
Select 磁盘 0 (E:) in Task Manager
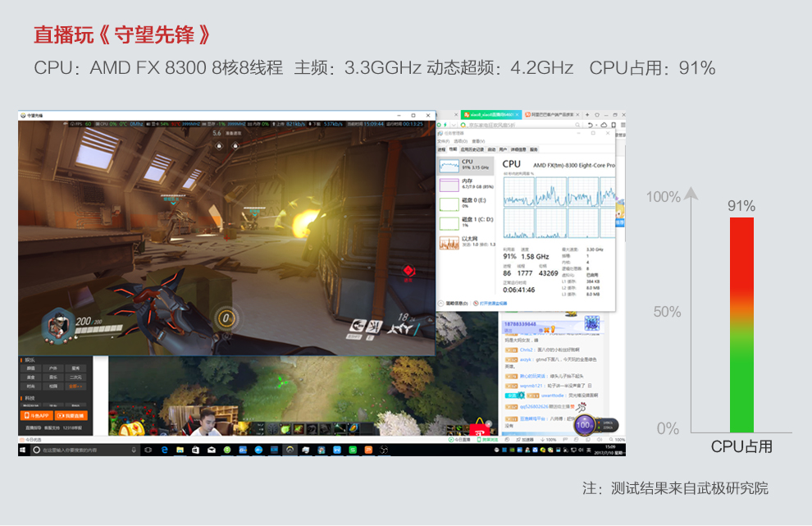pyautogui.click(x=465, y=204)
